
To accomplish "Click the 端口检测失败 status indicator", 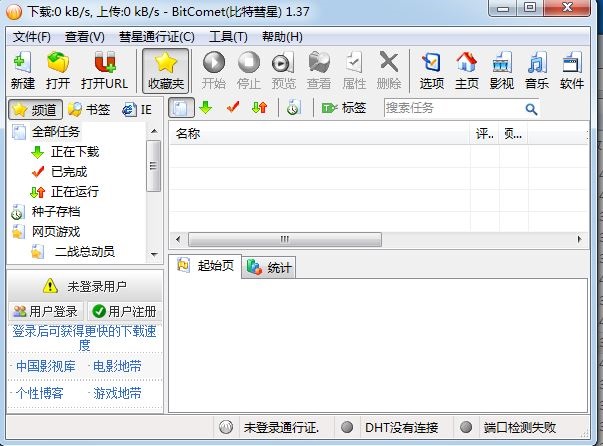I will [x=520, y=428].
